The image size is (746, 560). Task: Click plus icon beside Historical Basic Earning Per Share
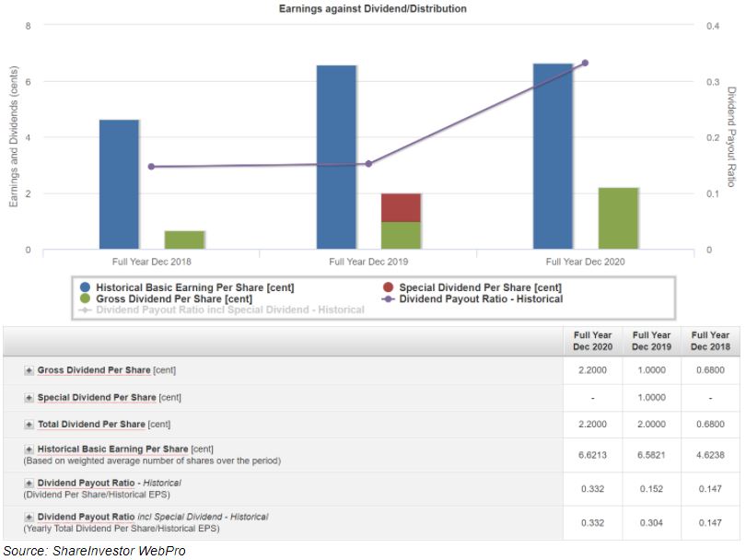click(29, 449)
